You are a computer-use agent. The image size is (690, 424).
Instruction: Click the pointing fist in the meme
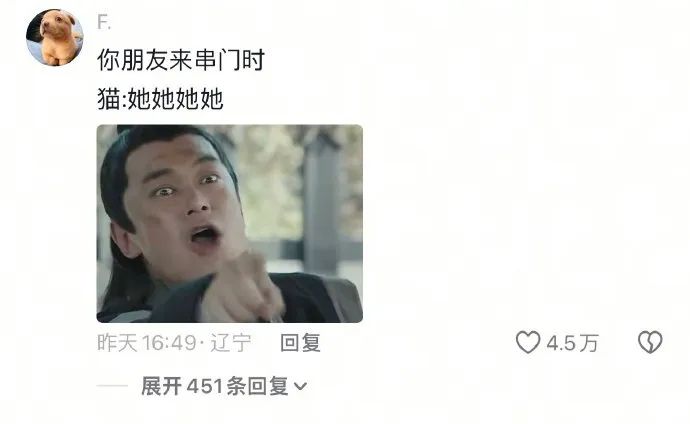click(242, 288)
